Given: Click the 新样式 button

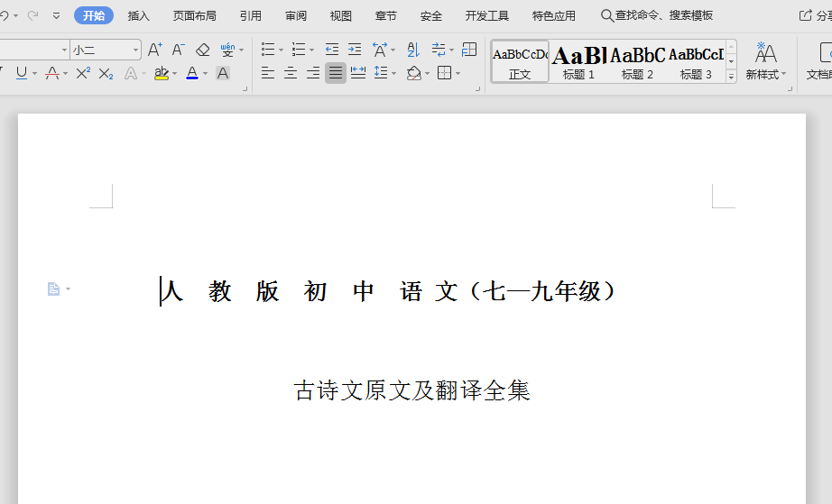Looking at the screenshot, I should click(x=765, y=61).
